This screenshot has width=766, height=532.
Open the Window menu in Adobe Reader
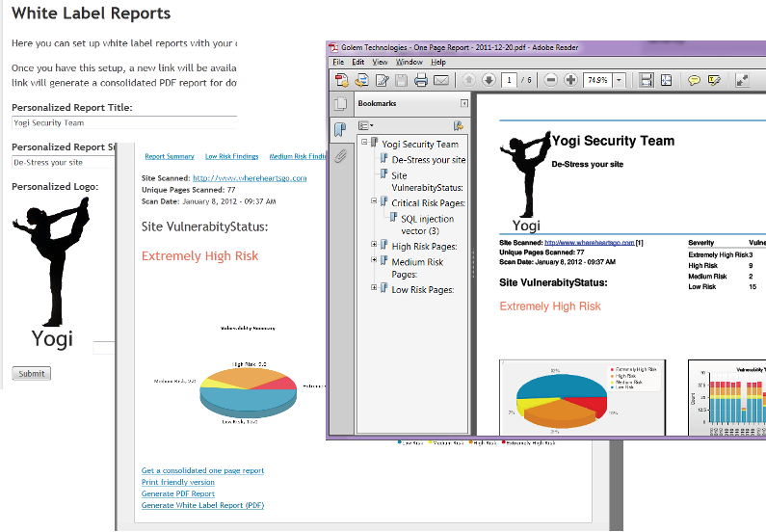pyautogui.click(x=409, y=62)
